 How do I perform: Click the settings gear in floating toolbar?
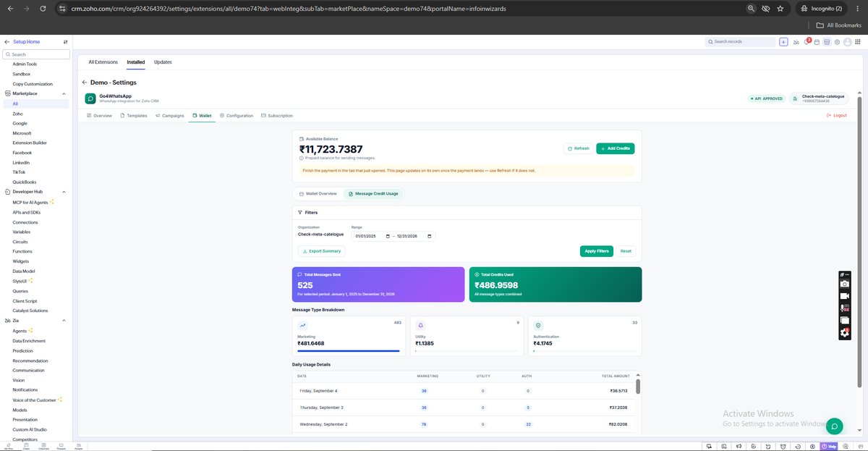tap(844, 333)
